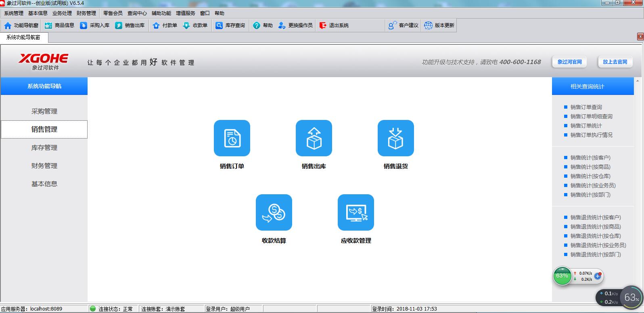Click the 相关查询统计 panel header
This screenshot has height=313, width=644.
[x=593, y=86]
